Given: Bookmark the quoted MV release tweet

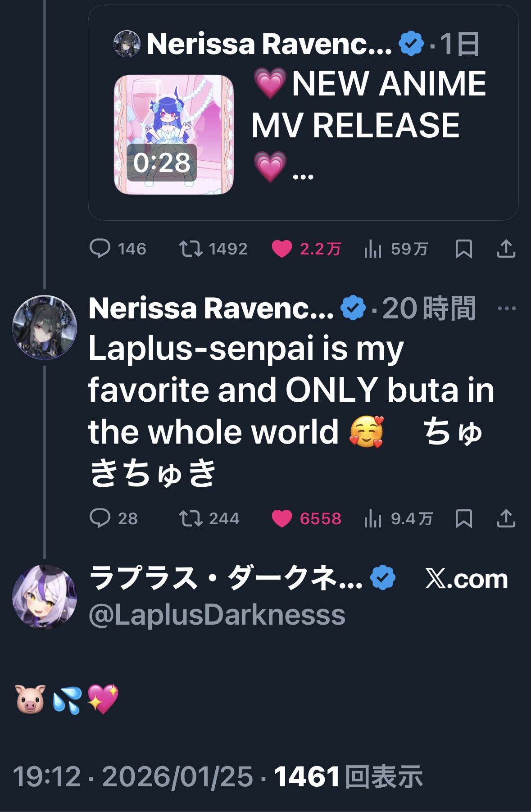Looking at the screenshot, I should click(x=463, y=249).
